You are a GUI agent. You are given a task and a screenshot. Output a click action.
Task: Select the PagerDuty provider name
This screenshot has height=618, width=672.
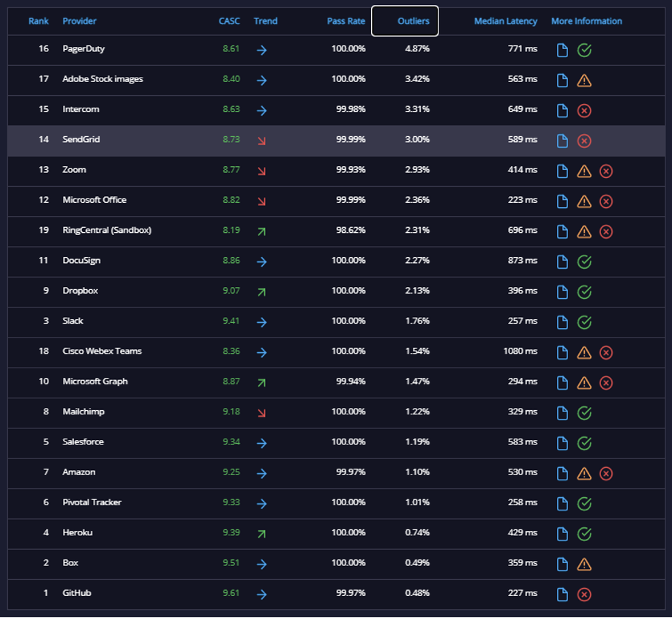tap(83, 49)
